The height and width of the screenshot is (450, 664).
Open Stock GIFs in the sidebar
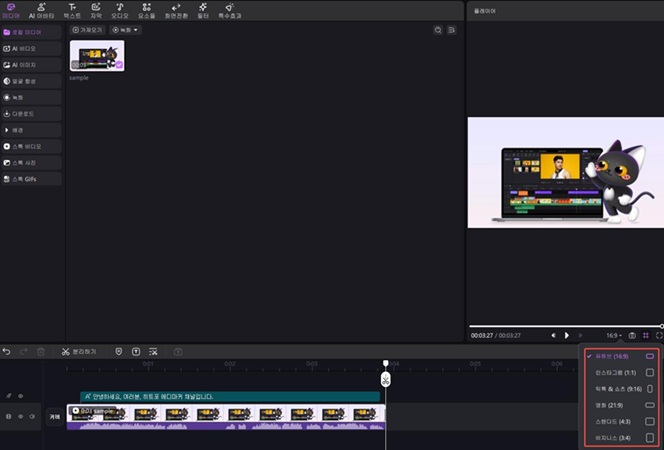[31, 179]
